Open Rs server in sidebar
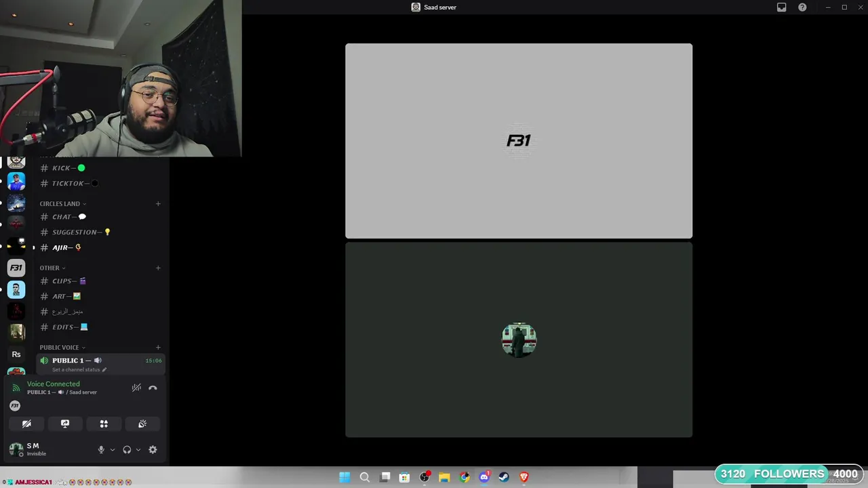The image size is (868, 488). (16, 354)
